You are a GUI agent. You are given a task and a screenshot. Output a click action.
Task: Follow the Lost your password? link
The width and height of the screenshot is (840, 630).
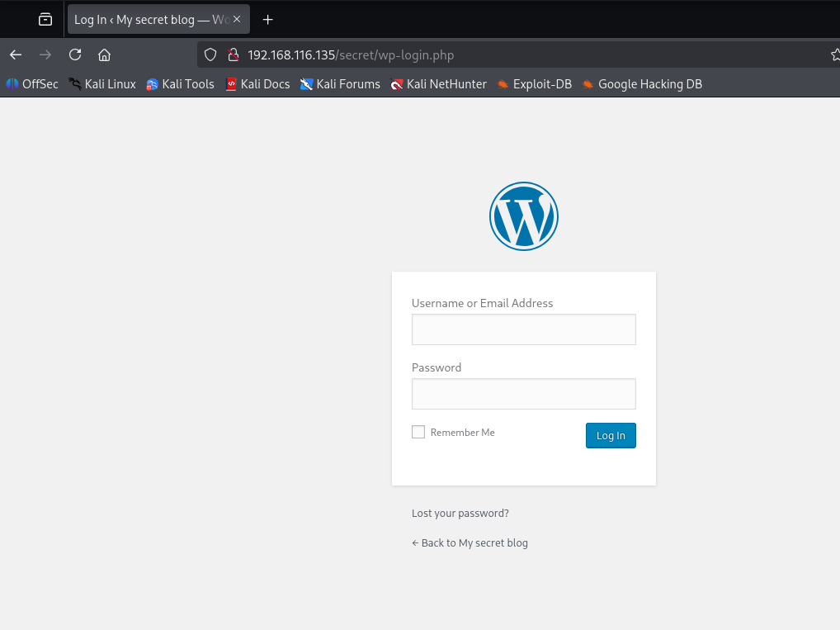coord(460,513)
